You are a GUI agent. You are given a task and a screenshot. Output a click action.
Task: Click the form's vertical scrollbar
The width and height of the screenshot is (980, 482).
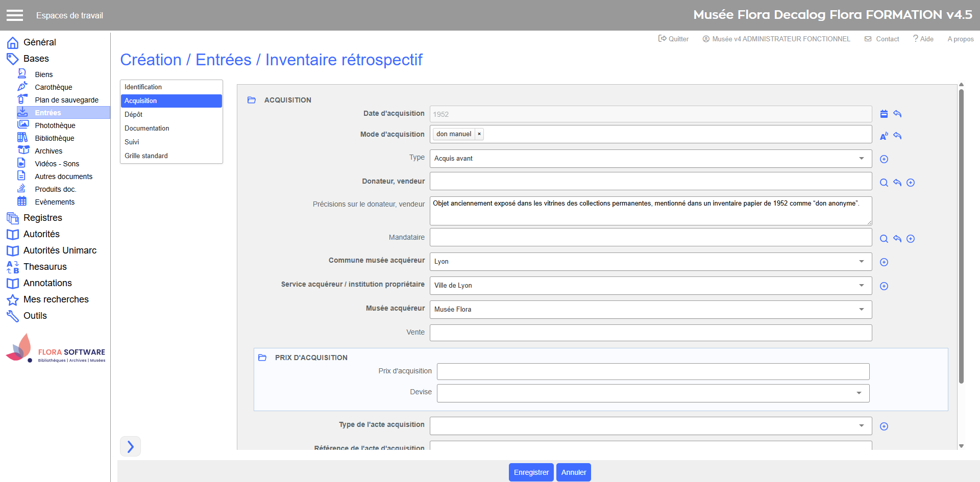(x=961, y=235)
